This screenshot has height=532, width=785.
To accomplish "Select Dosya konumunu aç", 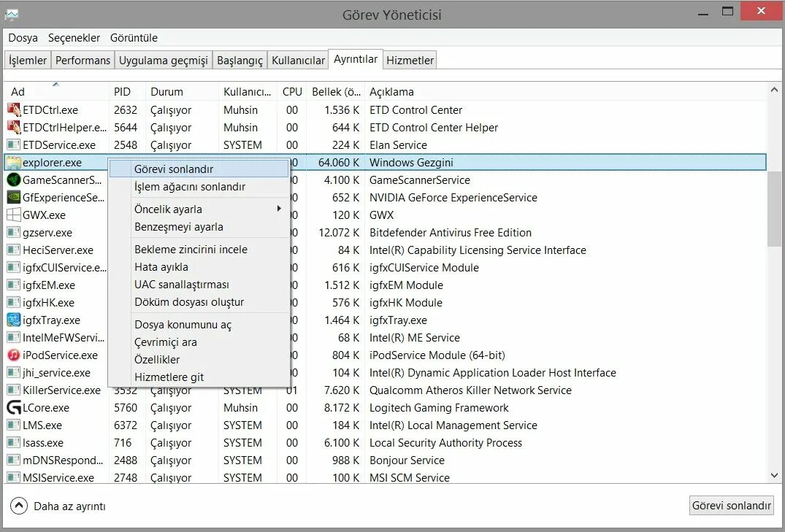I will pos(199,324).
